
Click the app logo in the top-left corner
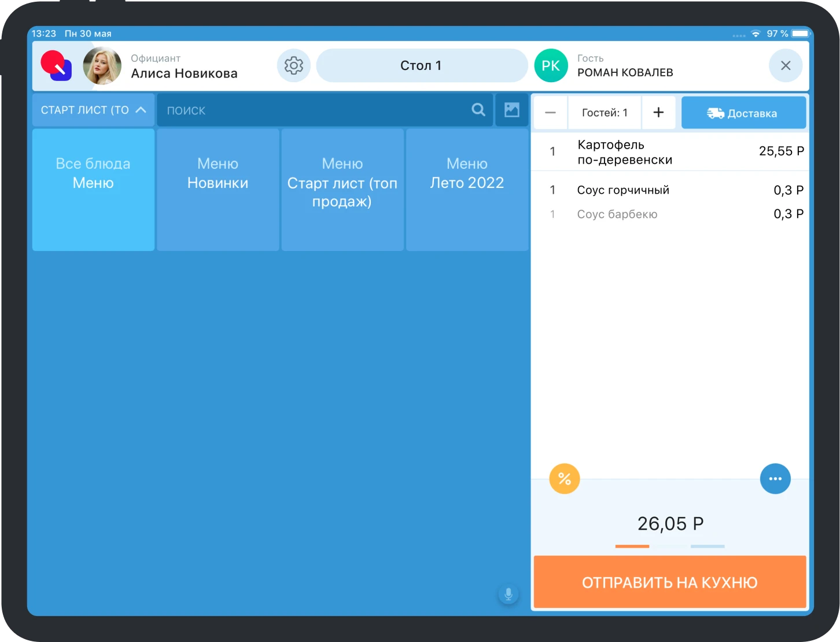[56, 65]
